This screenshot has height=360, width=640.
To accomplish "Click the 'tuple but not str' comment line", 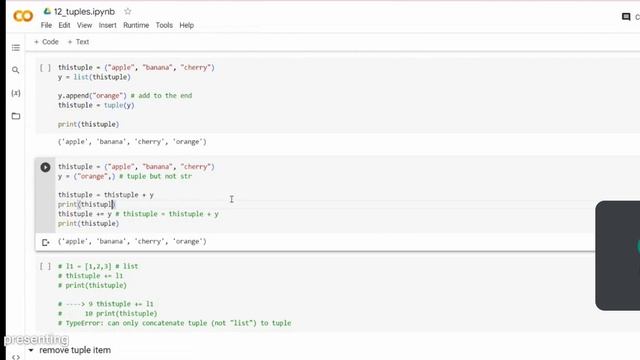I will click(125, 176).
